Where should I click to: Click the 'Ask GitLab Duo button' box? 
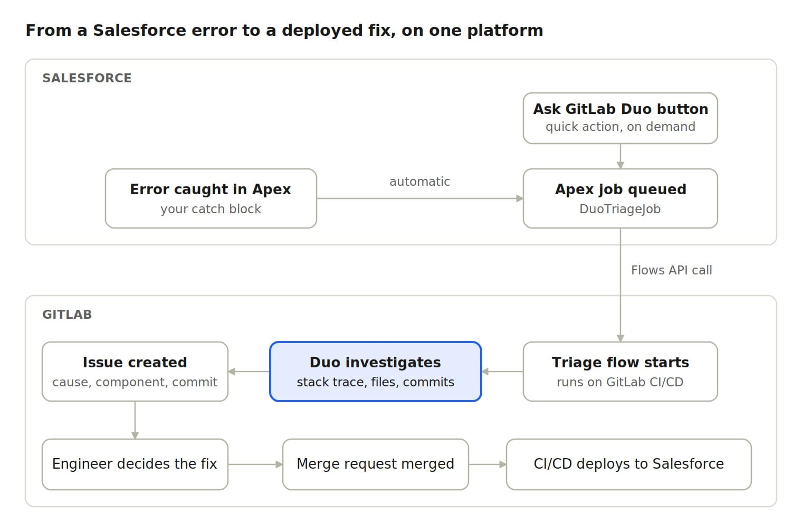tap(620, 118)
